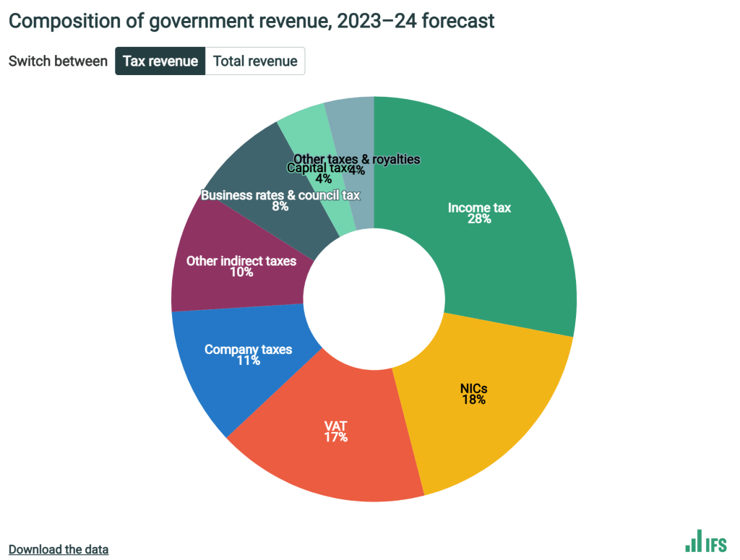Switch to the Tax revenue view

pos(160,61)
